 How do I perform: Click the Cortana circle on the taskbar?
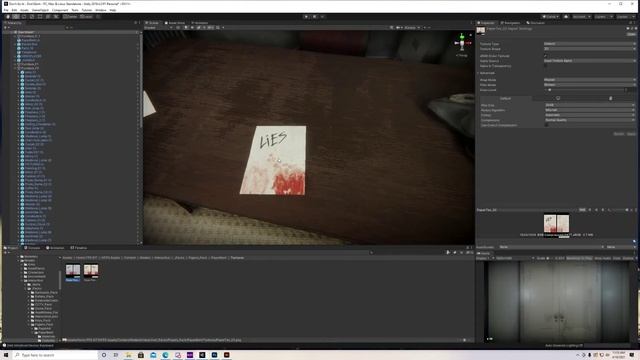[x=104, y=355]
